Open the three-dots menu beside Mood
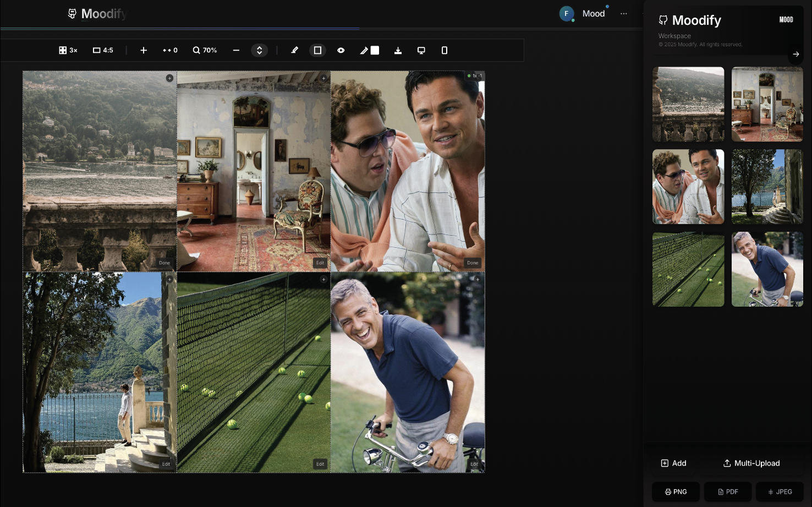 click(623, 14)
